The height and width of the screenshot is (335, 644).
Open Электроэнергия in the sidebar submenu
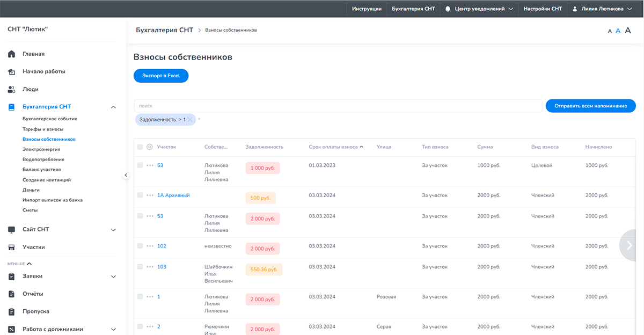pos(41,149)
